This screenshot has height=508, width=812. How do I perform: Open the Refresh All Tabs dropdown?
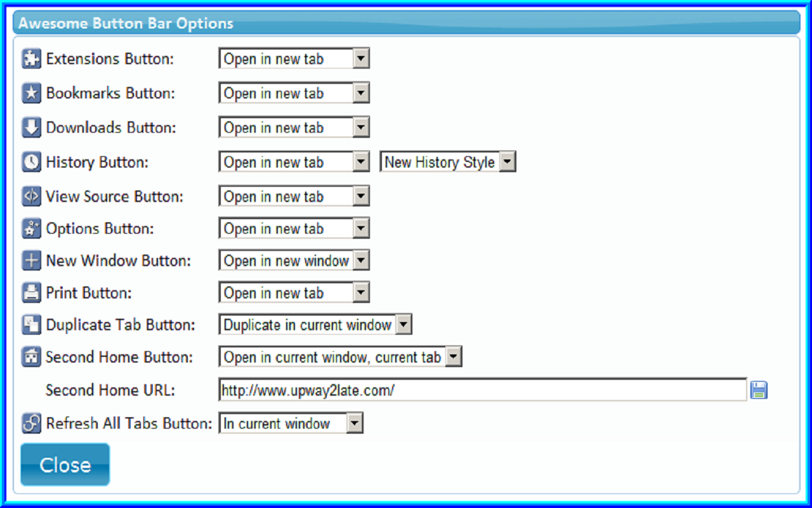click(291, 424)
